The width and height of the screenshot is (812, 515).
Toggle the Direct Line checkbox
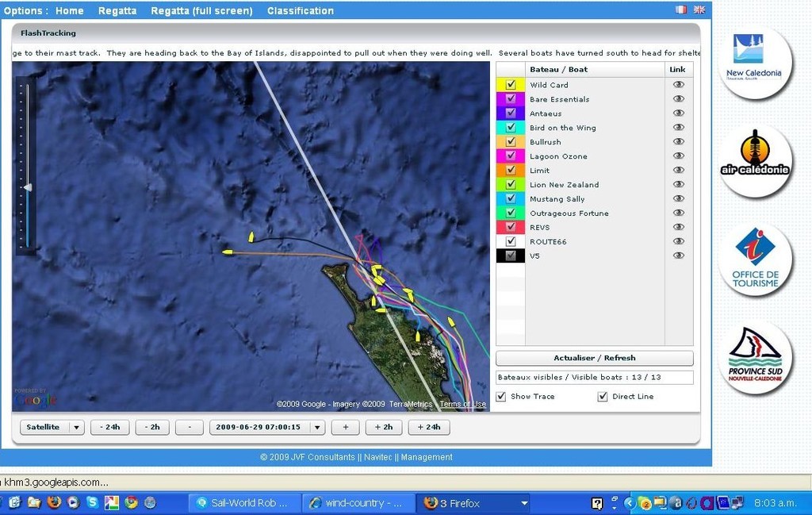[603, 396]
